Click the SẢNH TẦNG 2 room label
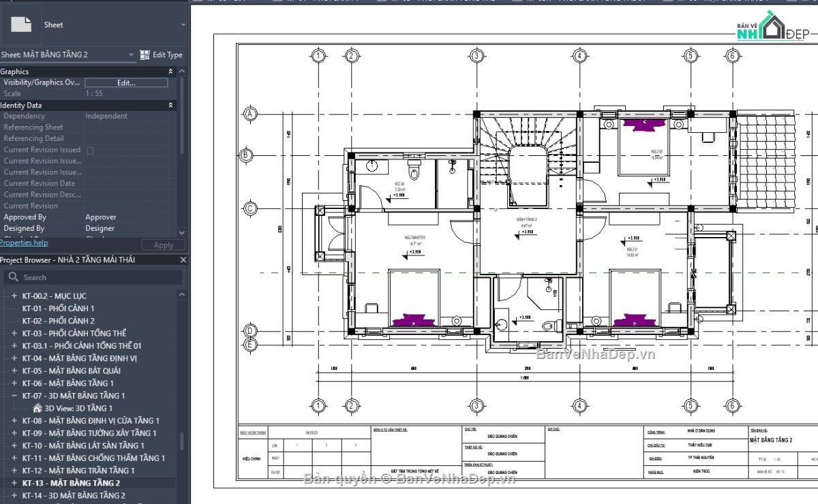The height and width of the screenshot is (504, 818). (527, 220)
